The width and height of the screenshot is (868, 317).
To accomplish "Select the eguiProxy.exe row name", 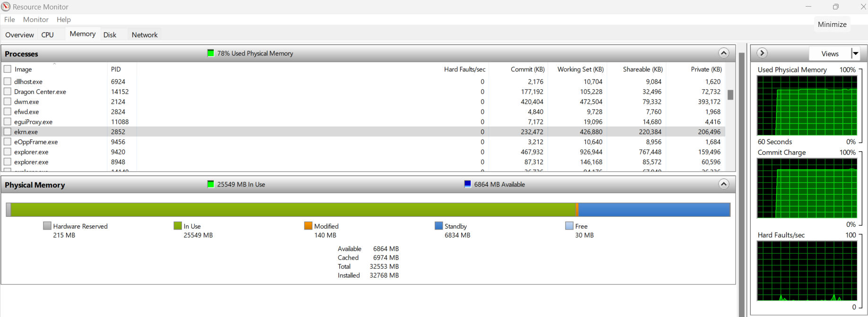I will (x=33, y=122).
